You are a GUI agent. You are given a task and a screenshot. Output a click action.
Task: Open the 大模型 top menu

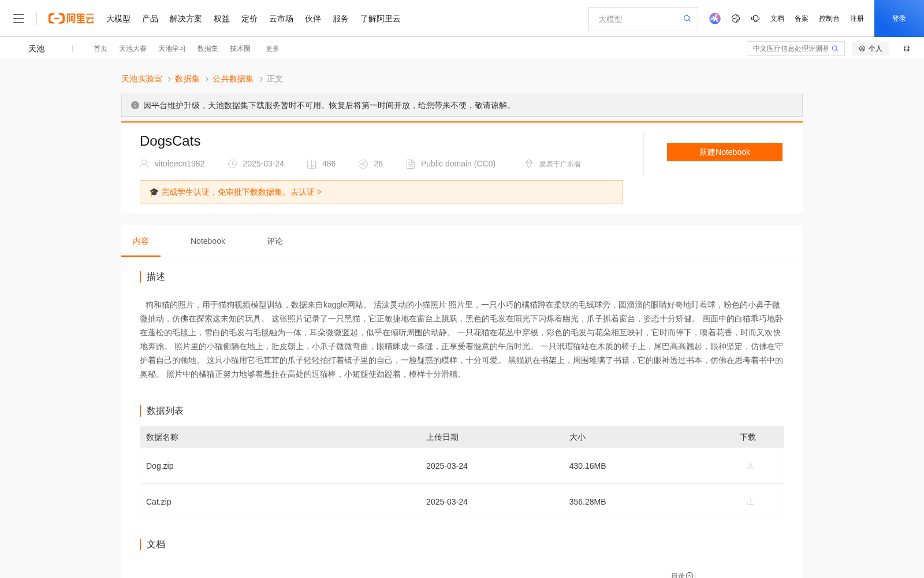tap(118, 18)
